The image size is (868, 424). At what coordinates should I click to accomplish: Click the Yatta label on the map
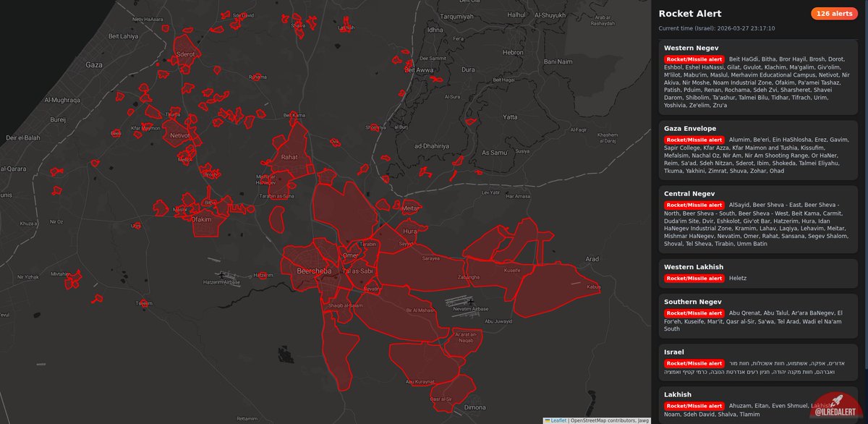pos(511,116)
